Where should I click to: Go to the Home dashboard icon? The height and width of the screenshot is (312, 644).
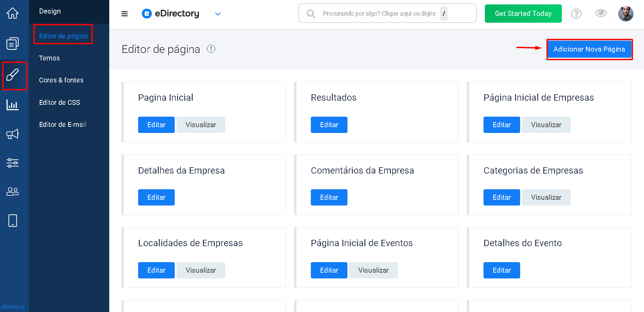pos(13,13)
